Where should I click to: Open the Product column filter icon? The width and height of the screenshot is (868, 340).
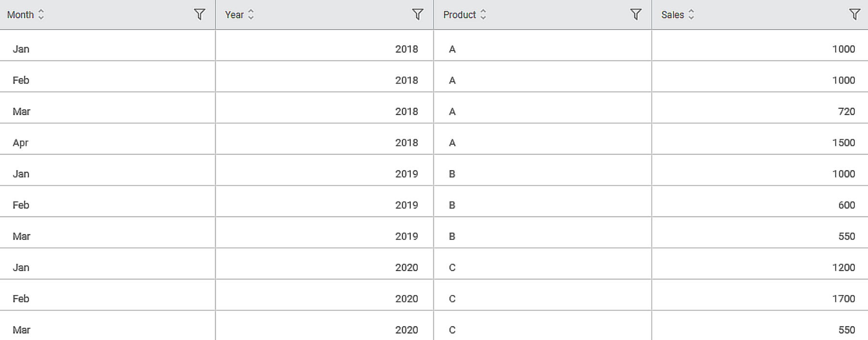[635, 15]
